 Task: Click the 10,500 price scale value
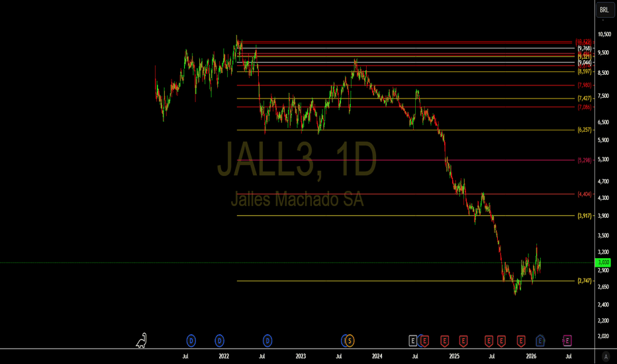(604, 34)
